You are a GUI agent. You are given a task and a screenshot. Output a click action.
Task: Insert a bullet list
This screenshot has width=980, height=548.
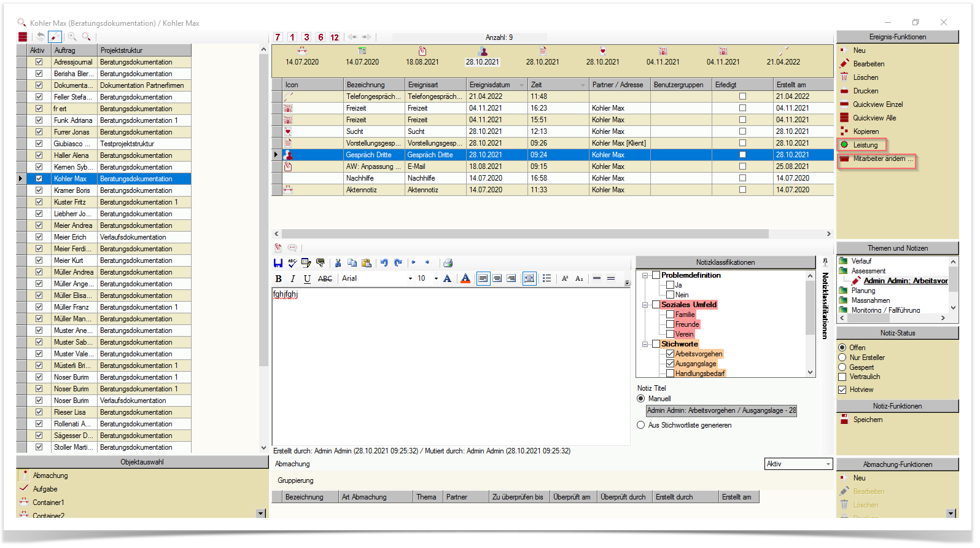tap(547, 279)
